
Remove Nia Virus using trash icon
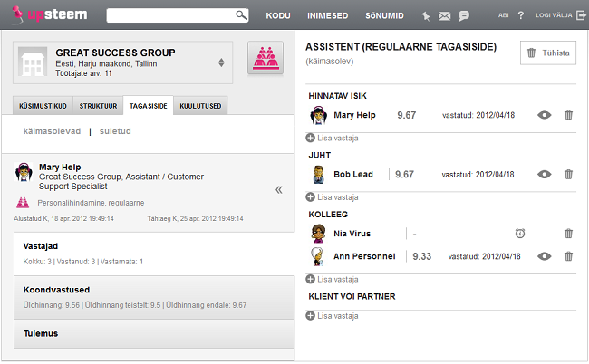click(568, 234)
